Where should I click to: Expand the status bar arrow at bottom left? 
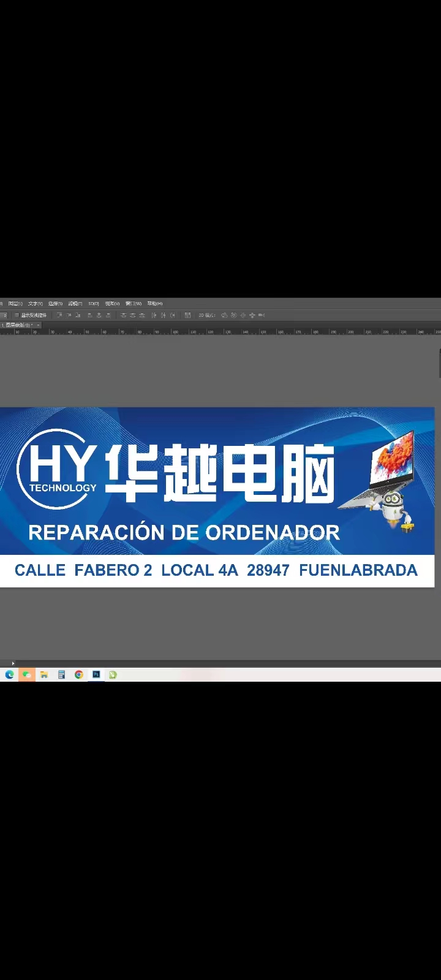[13, 663]
